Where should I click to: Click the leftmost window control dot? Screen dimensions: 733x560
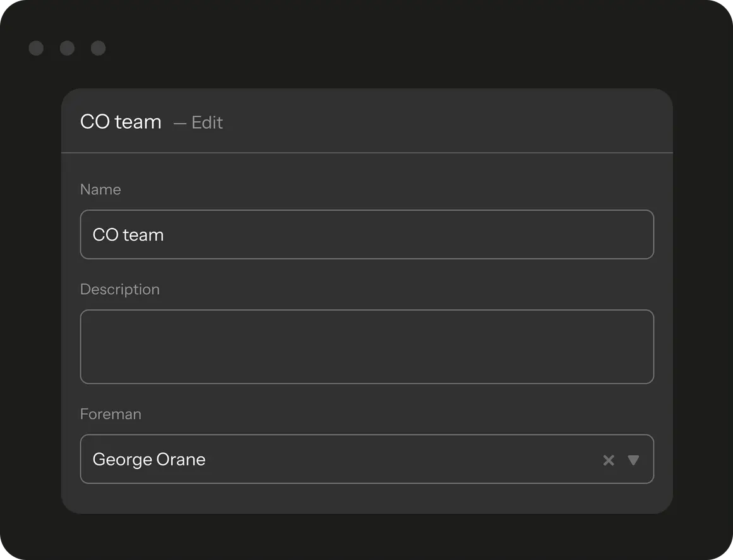[x=36, y=49]
